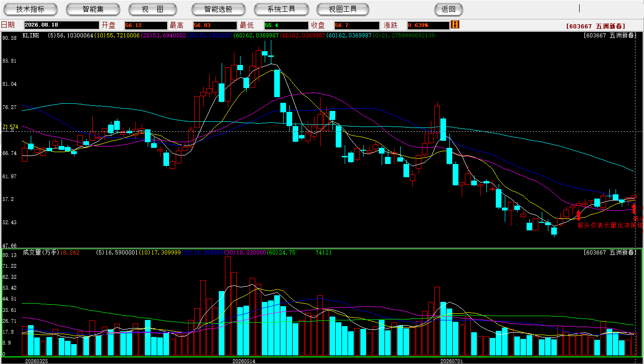Open the 技术指标 menu button

[30, 9]
